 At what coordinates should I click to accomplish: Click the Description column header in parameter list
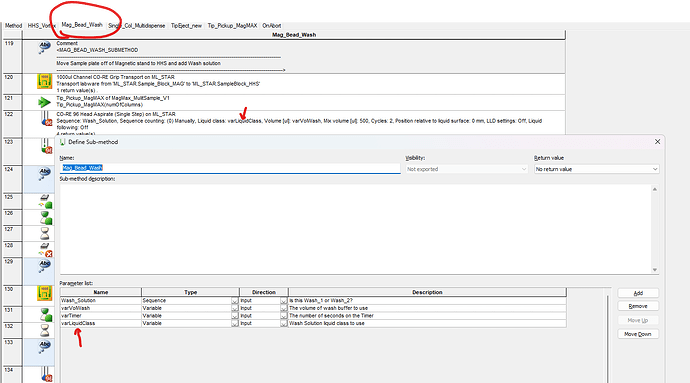427,292
